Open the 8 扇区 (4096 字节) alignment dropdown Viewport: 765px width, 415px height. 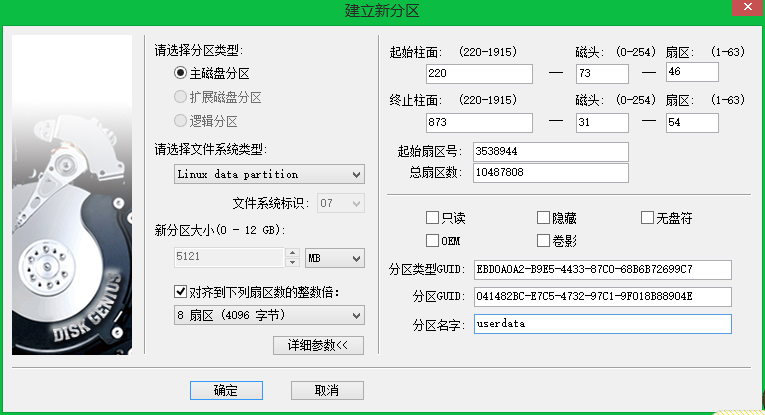pos(269,315)
